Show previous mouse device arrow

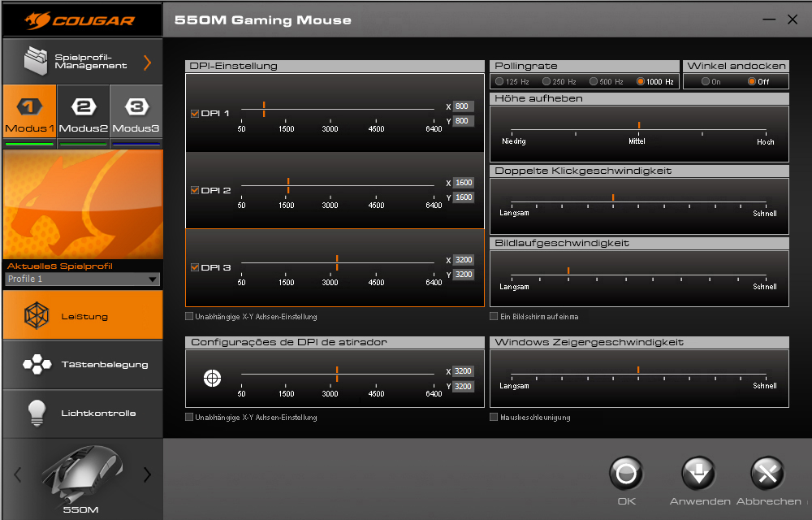(x=18, y=474)
